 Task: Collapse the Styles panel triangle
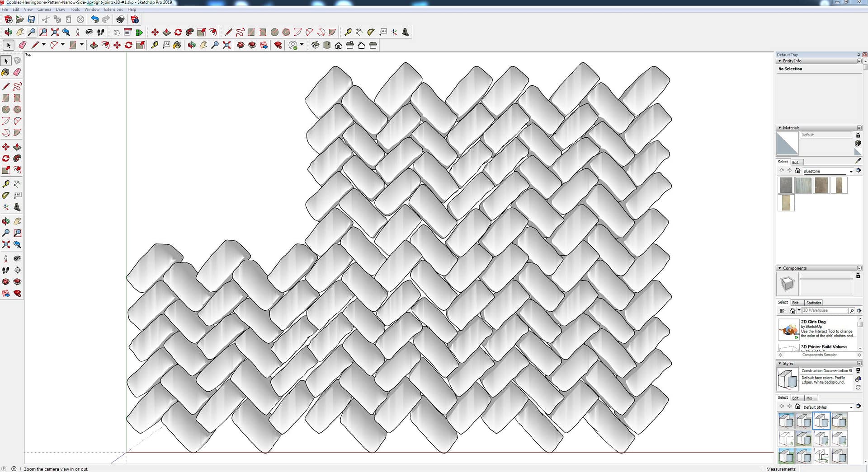pyautogui.click(x=780, y=364)
